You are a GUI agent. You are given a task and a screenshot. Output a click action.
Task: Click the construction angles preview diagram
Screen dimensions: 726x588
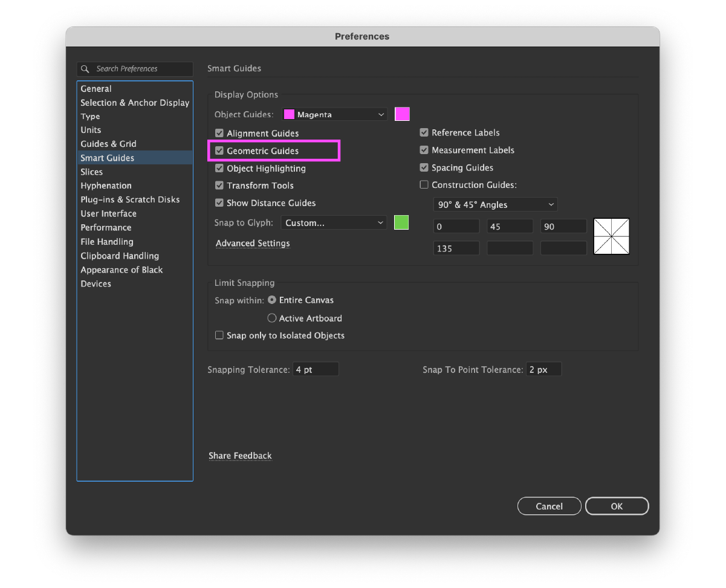point(611,236)
